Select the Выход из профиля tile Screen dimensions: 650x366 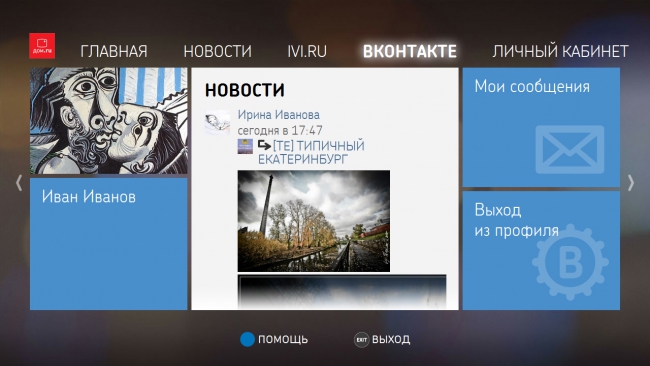click(x=541, y=250)
